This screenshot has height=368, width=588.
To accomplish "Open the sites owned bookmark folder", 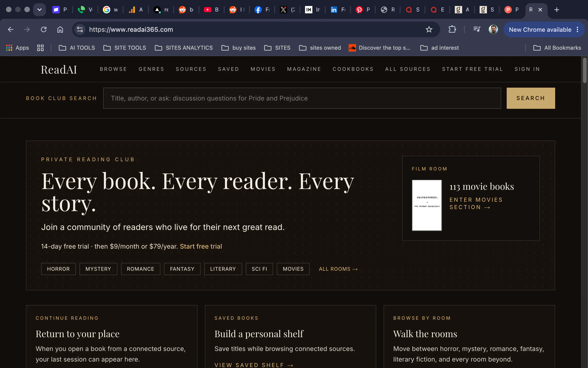I will [x=320, y=48].
